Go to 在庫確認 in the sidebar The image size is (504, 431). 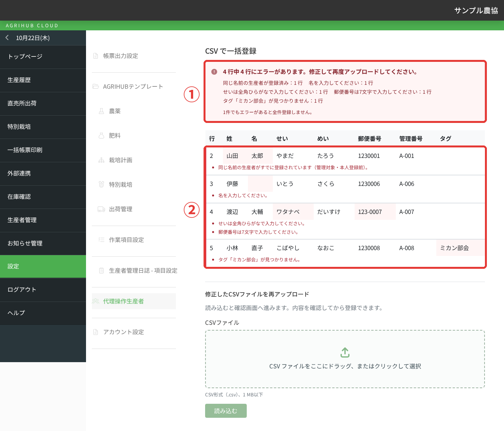(43, 197)
